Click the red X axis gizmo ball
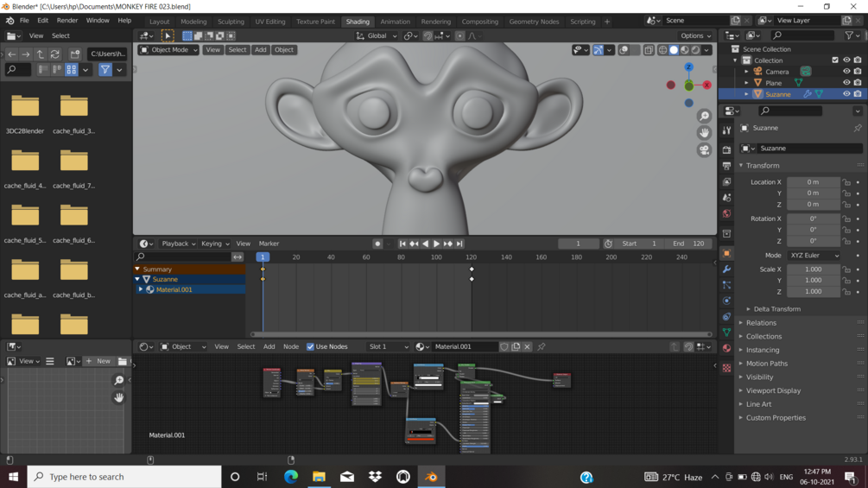Image resolution: width=868 pixels, height=488 pixels. 706,86
